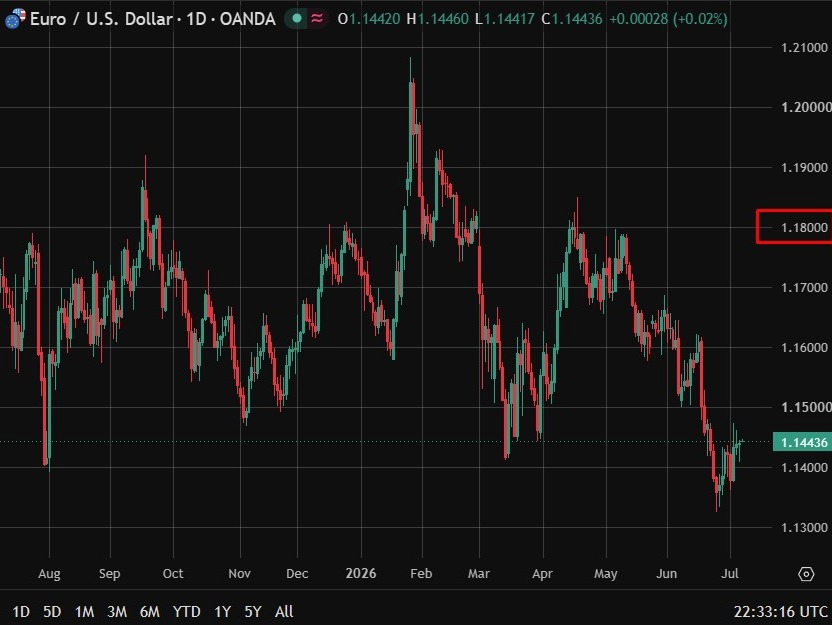Click the Feb label on time axis
The height and width of the screenshot is (625, 832).
tap(421, 574)
